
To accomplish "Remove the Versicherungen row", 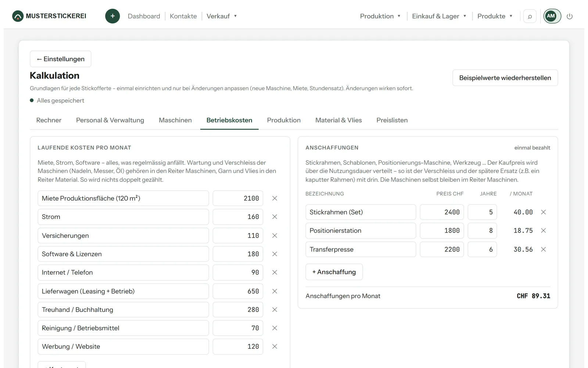I will pyautogui.click(x=275, y=236).
